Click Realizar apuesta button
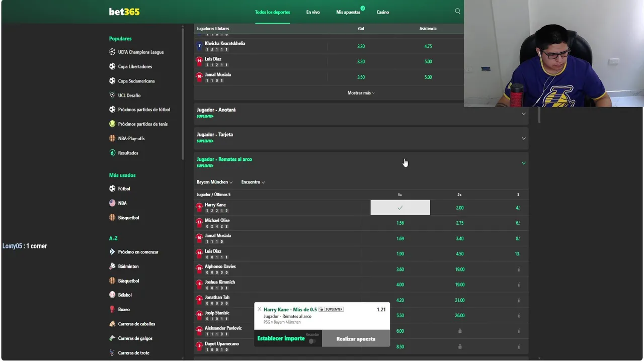Screen dimensions: 644x362 [x=356, y=339]
